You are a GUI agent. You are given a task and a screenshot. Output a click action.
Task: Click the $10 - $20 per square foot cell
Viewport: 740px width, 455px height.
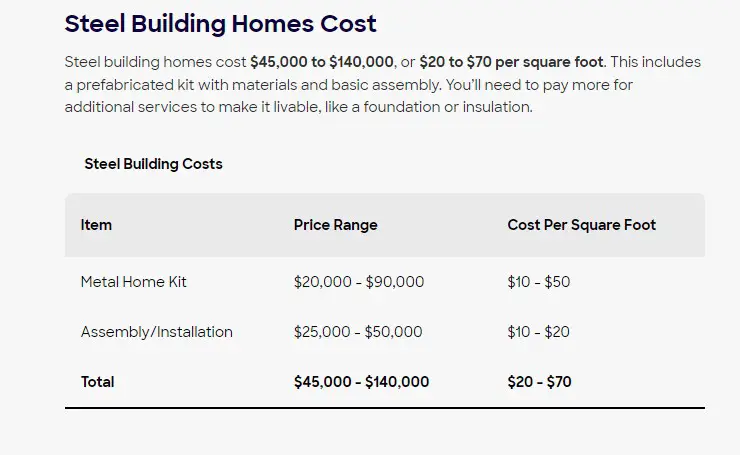538,332
